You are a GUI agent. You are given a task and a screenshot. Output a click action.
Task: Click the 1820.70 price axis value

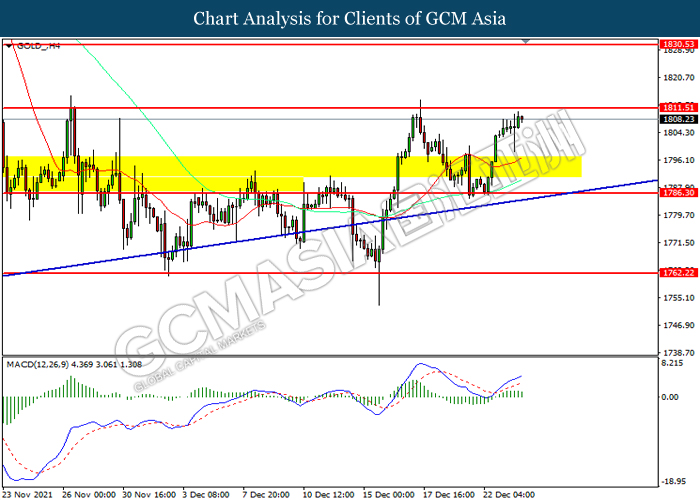(679, 78)
